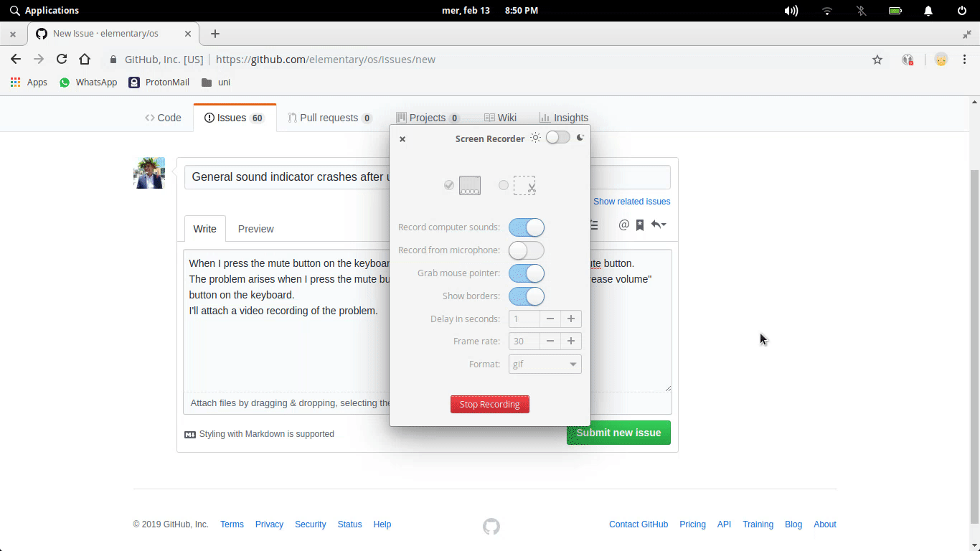
Task: Decrease Delay in seconds with minus
Action: point(550,319)
